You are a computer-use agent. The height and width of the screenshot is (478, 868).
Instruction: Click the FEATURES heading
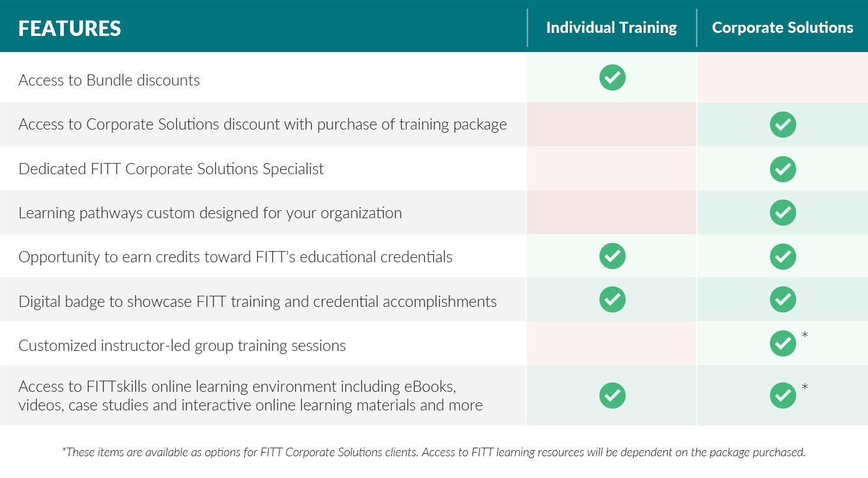coord(69,29)
